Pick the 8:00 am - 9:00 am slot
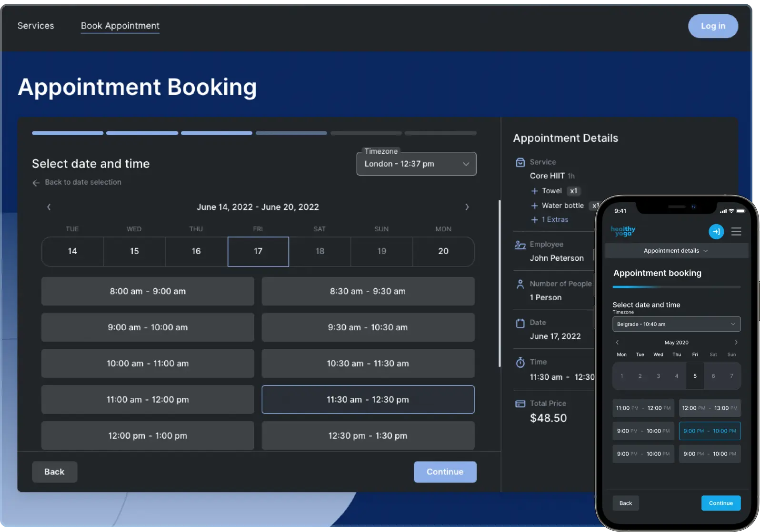This screenshot has height=532, width=760. pyautogui.click(x=148, y=291)
